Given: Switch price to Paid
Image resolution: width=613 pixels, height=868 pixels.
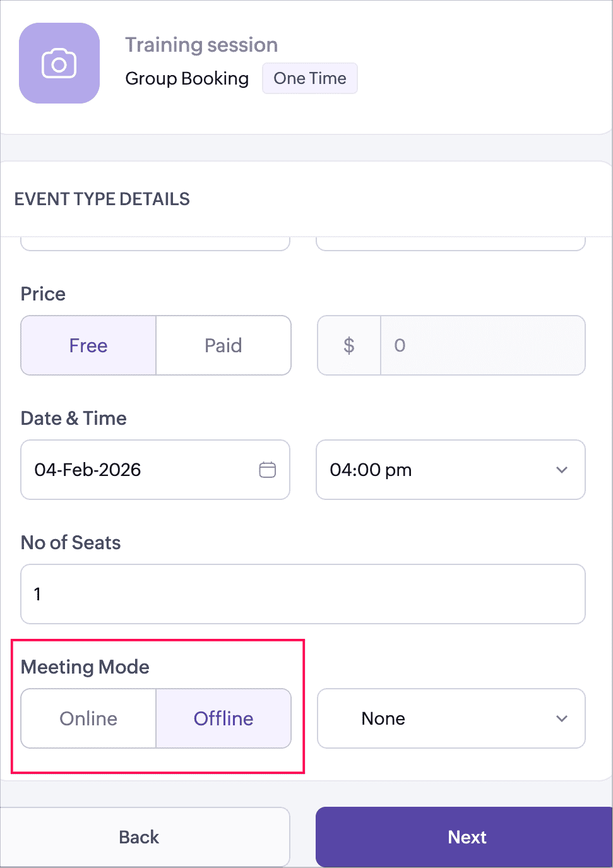Looking at the screenshot, I should pos(223,345).
